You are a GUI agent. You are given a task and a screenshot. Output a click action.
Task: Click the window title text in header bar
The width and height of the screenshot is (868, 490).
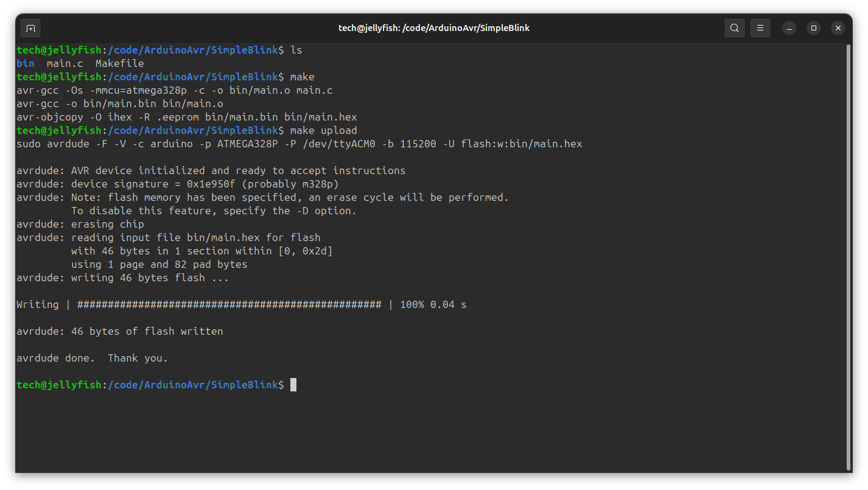click(x=434, y=28)
